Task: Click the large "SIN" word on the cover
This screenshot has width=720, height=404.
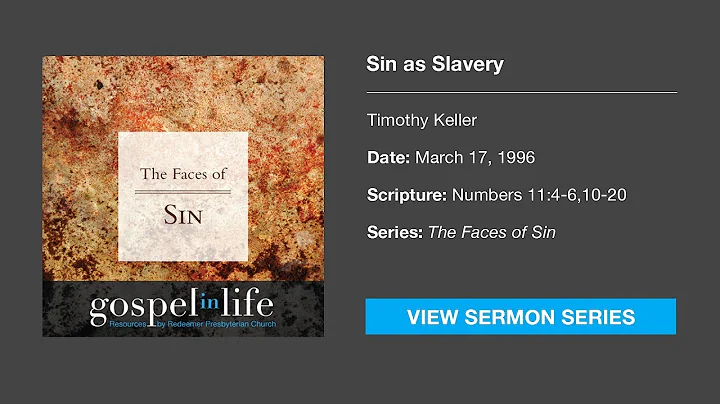Action: tap(184, 214)
